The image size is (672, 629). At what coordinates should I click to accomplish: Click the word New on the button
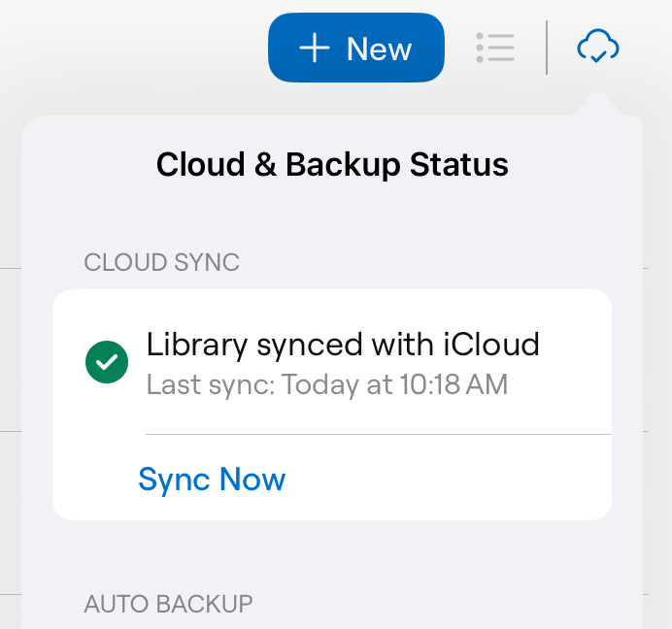point(379,49)
